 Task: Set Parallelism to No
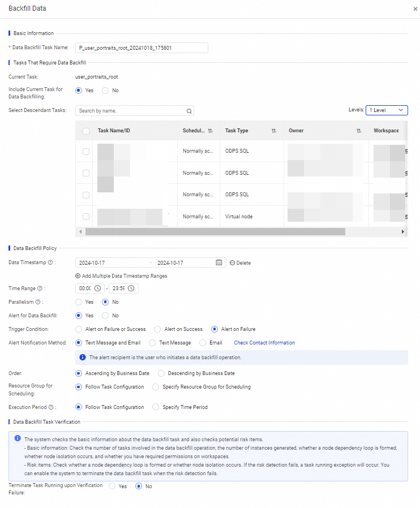pyautogui.click(x=105, y=302)
